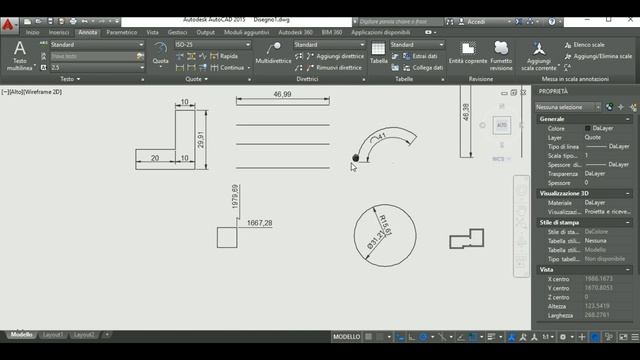Collapse the Generale properties section
640x360 pixels.
[x=628, y=119]
